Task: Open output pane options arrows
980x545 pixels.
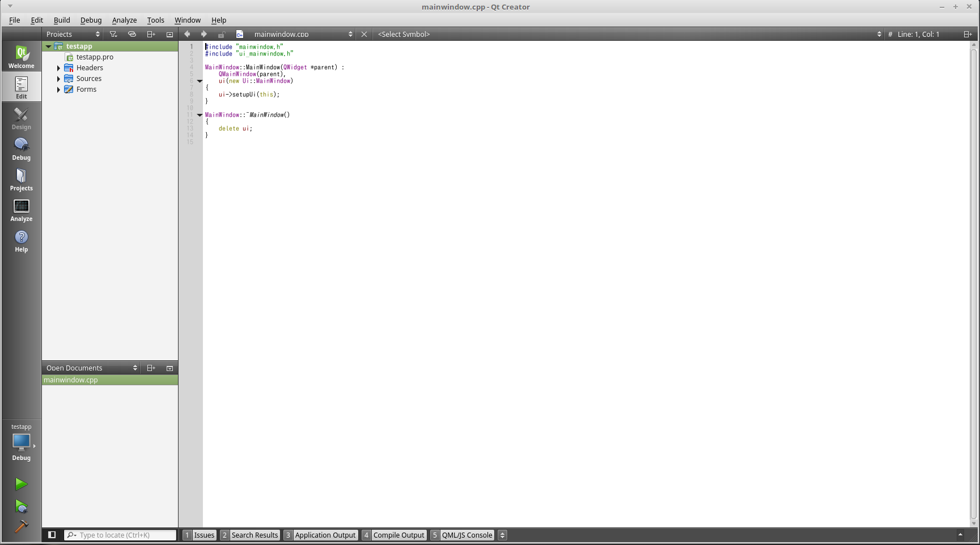Action: point(502,535)
